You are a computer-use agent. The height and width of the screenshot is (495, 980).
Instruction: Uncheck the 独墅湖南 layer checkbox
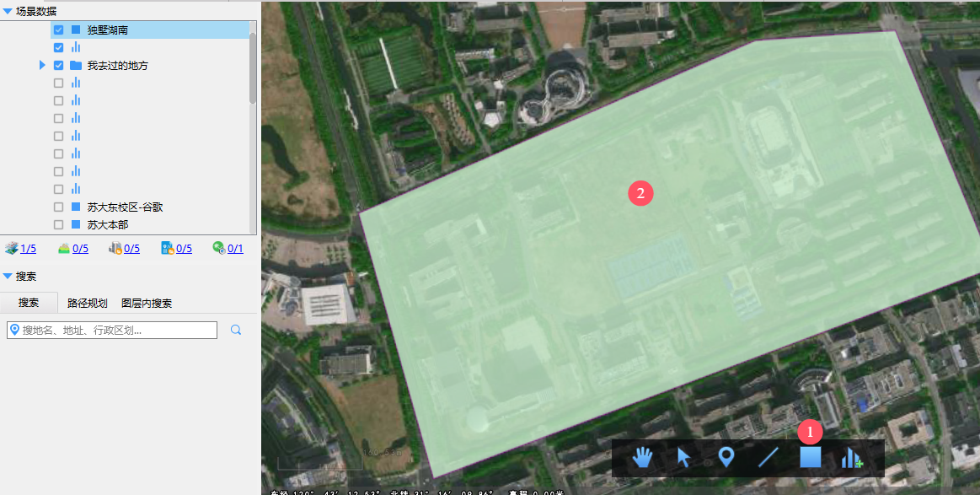click(x=58, y=30)
